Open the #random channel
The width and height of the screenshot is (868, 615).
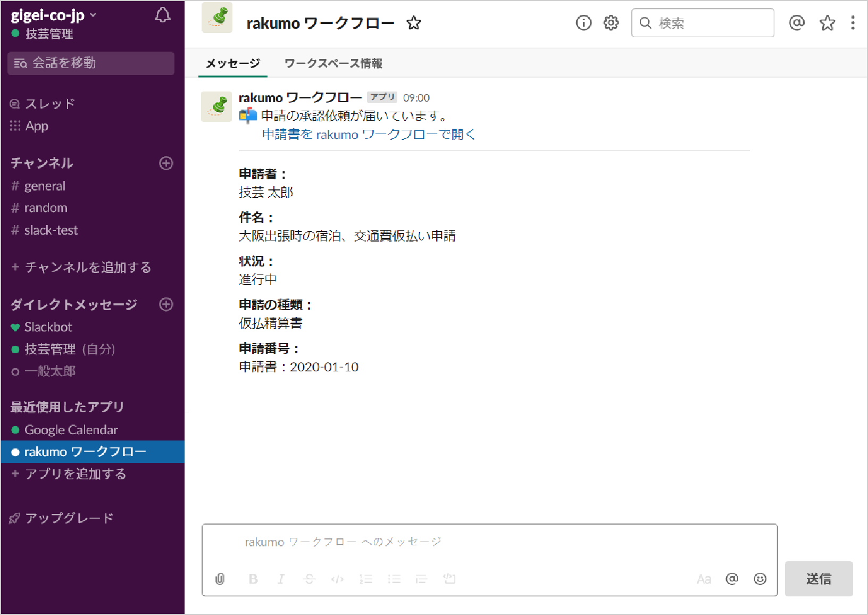pyautogui.click(x=39, y=208)
